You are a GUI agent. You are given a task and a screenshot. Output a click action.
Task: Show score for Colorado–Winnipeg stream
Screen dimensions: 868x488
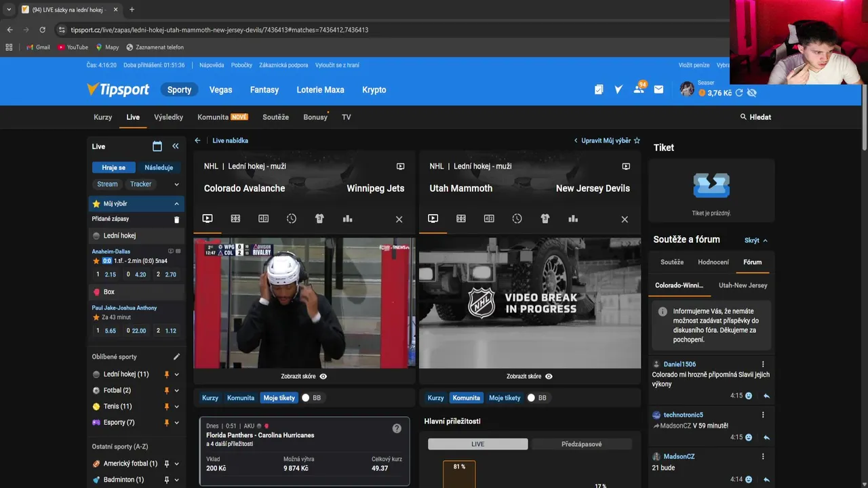tap(304, 376)
